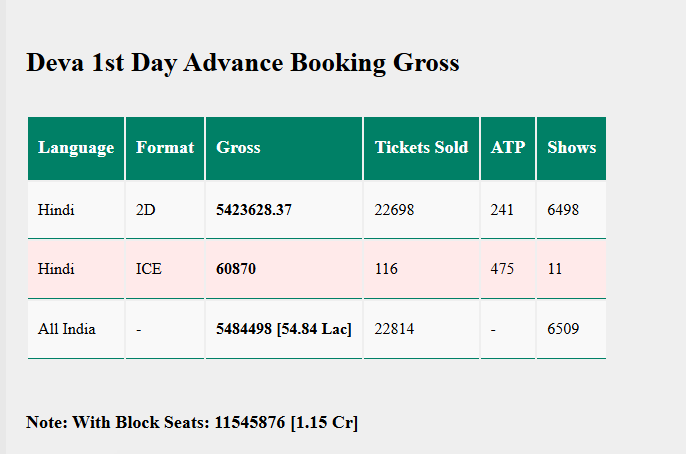Click the 2D format cell
Screen dimensions: 686x454
point(146,210)
